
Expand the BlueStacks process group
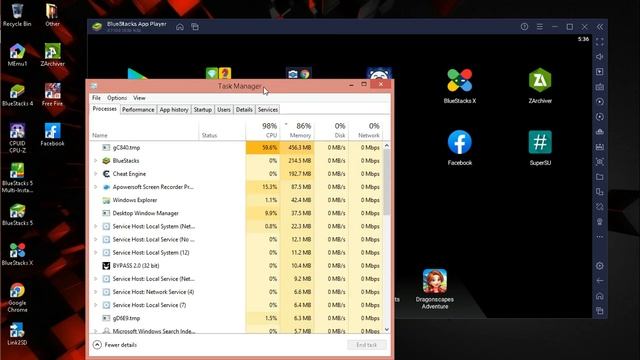[x=96, y=161]
